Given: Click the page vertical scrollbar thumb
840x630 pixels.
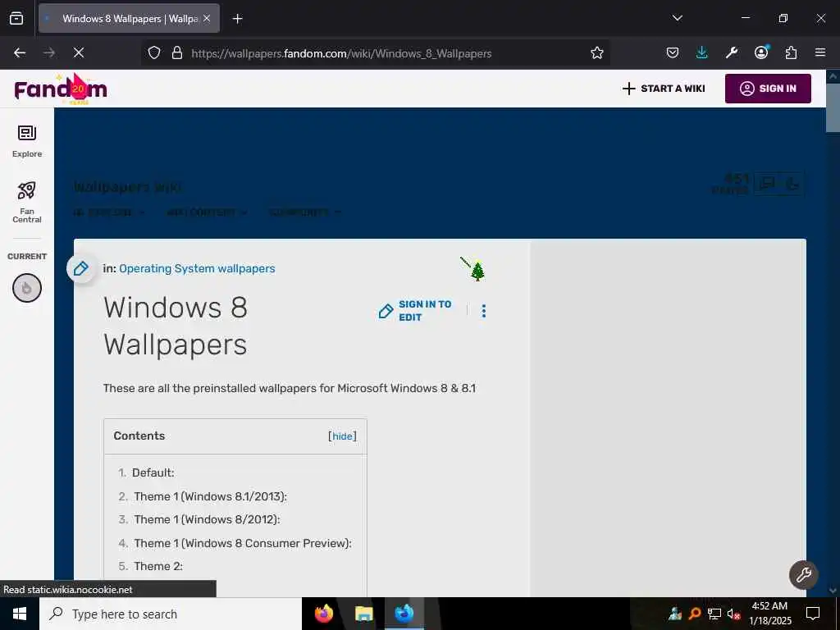Looking at the screenshot, I should click(833, 107).
